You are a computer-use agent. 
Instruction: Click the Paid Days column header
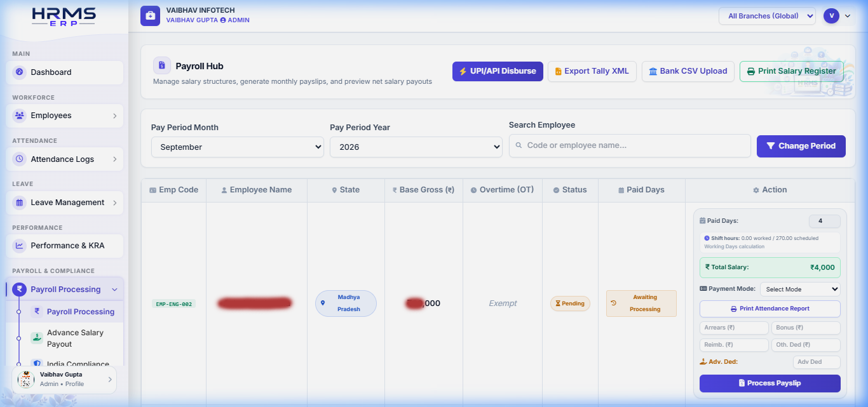(x=641, y=190)
